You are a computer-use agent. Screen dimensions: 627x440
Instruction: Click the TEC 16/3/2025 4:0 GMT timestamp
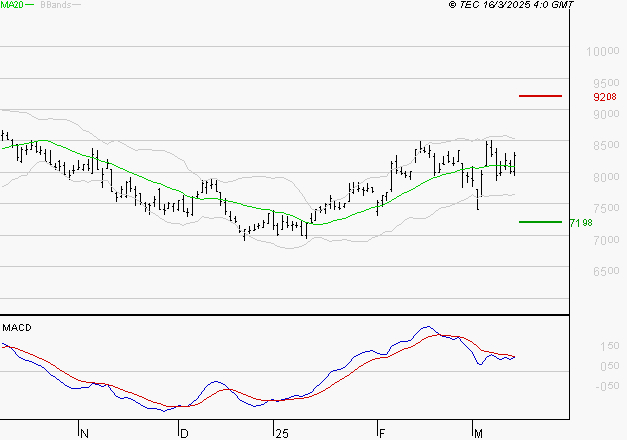tap(511, 5)
